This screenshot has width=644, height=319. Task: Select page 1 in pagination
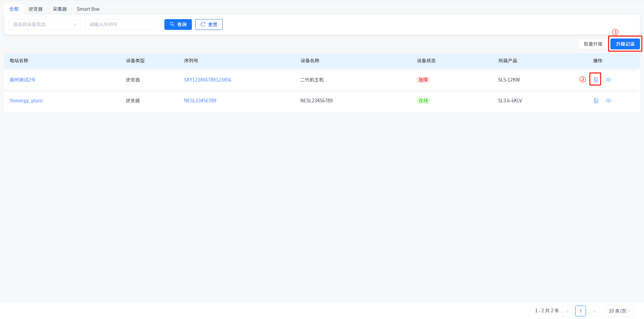[x=580, y=311]
